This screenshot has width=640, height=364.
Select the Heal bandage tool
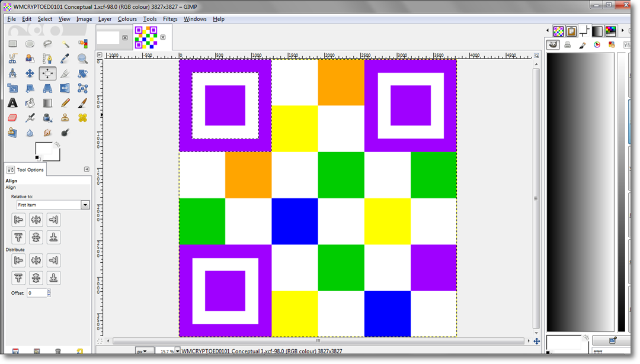82,118
